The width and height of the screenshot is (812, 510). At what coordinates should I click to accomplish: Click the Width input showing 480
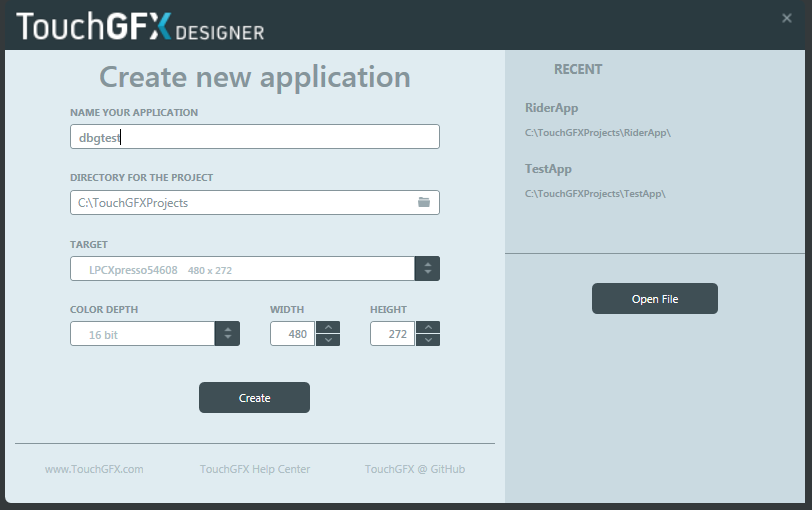pyautogui.click(x=293, y=333)
